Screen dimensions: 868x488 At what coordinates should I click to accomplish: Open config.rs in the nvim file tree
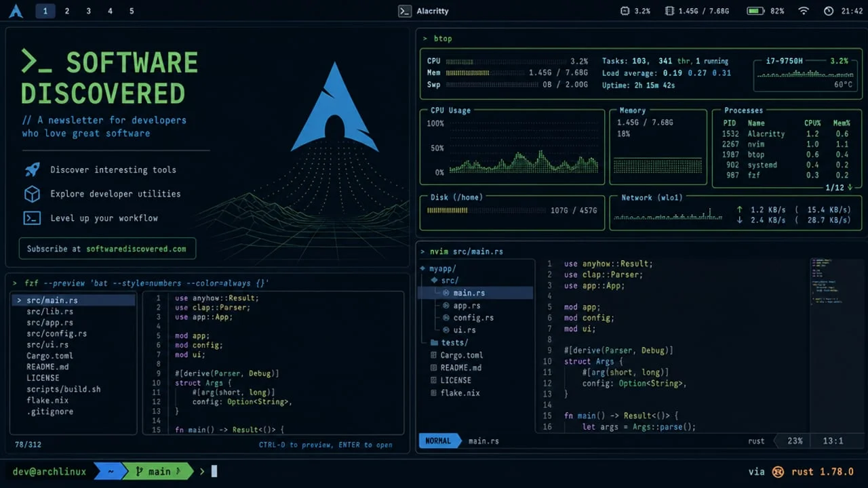click(473, 318)
